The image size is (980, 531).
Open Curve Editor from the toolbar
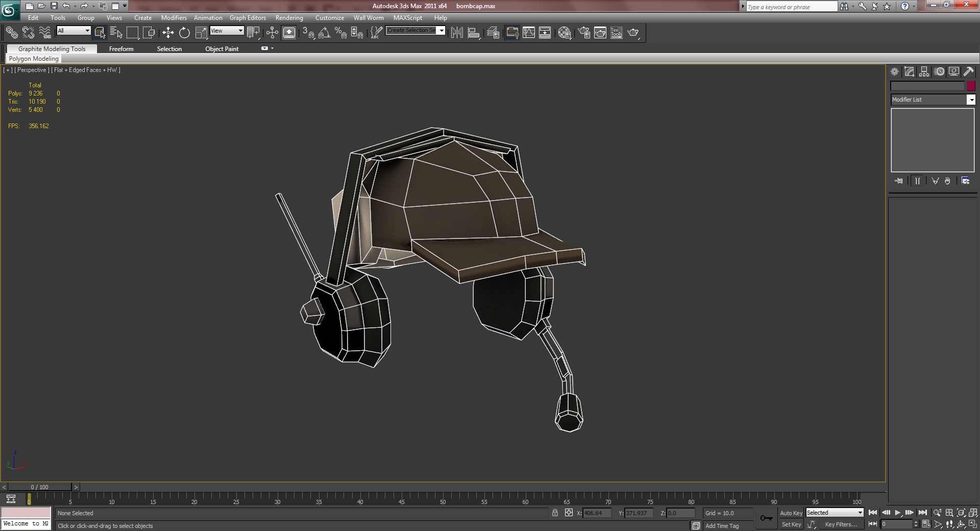pyautogui.click(x=529, y=33)
